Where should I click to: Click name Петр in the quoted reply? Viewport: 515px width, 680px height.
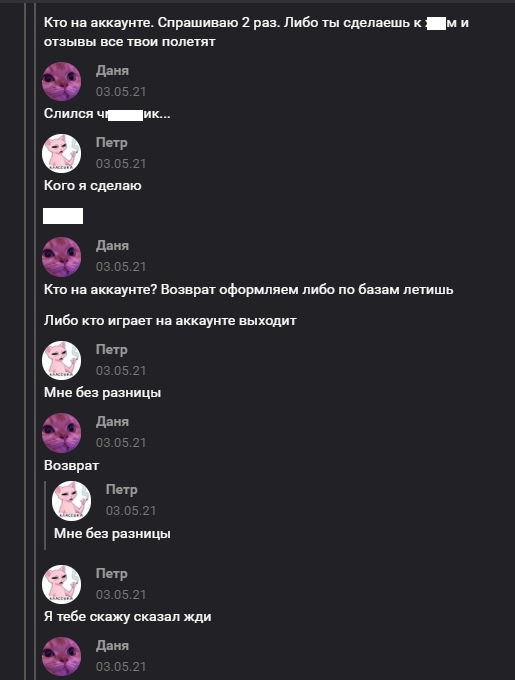[122, 490]
